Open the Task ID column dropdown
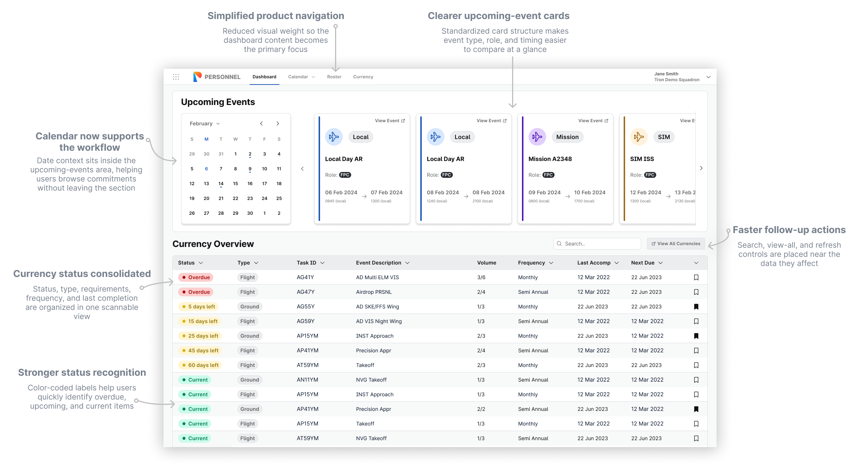This screenshot has height=476, width=868. coord(322,263)
